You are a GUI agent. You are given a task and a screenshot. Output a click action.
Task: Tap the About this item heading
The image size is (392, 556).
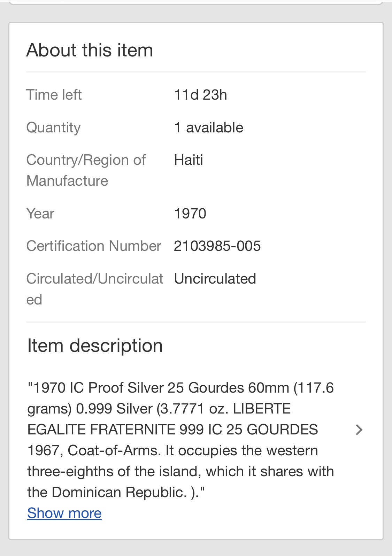click(x=90, y=50)
